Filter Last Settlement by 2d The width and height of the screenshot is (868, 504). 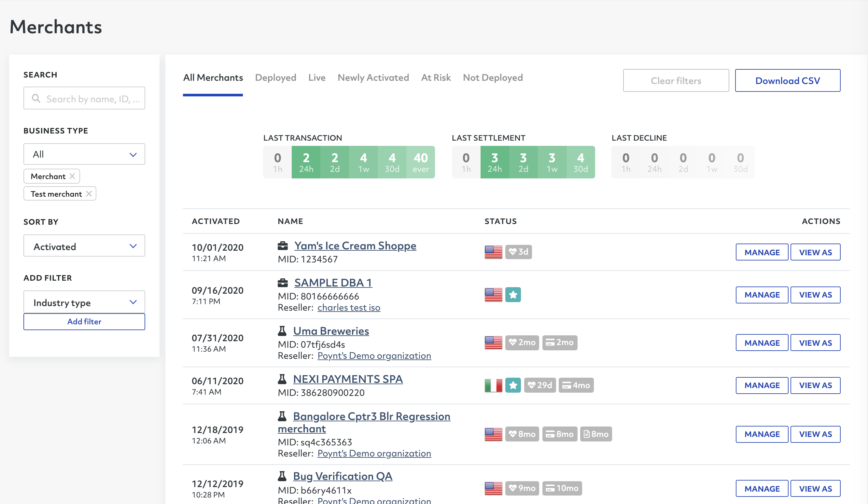523,162
